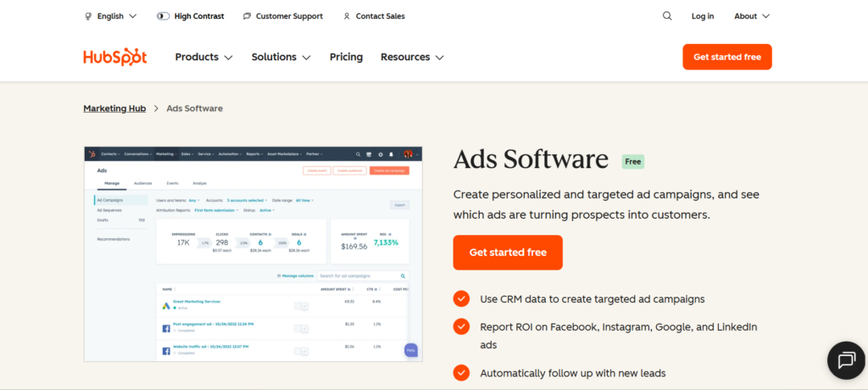The height and width of the screenshot is (390, 868).
Task: Open the Marketing menu in dashboard preview
Action: (x=166, y=154)
